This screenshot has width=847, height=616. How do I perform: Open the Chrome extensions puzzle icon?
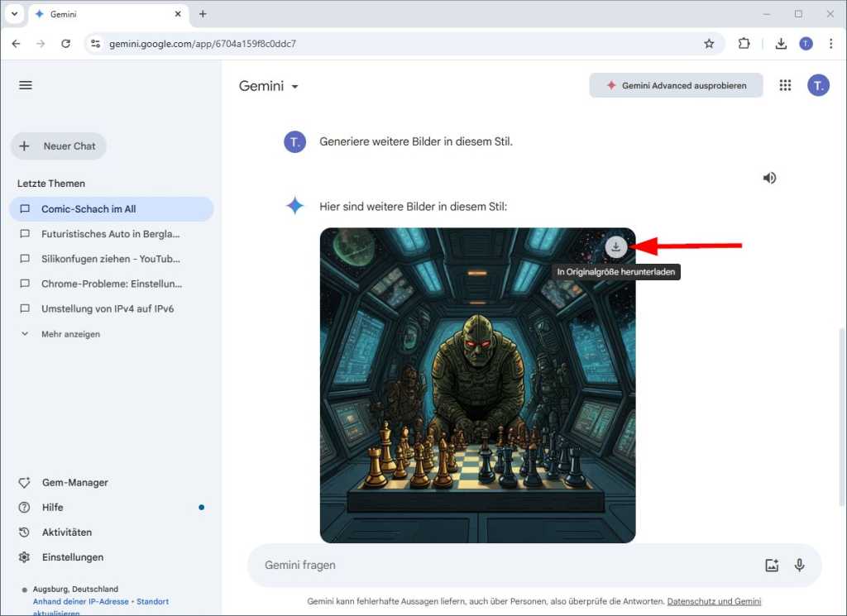coord(744,43)
